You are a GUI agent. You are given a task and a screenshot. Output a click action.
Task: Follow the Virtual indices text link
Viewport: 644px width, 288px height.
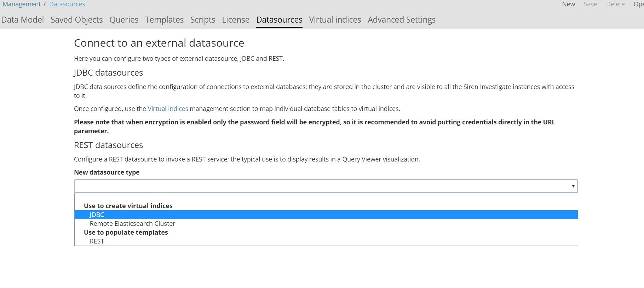coord(168,109)
